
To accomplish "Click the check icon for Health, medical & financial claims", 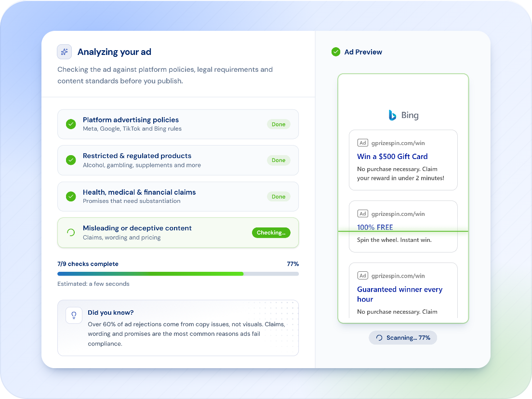I will [71, 197].
